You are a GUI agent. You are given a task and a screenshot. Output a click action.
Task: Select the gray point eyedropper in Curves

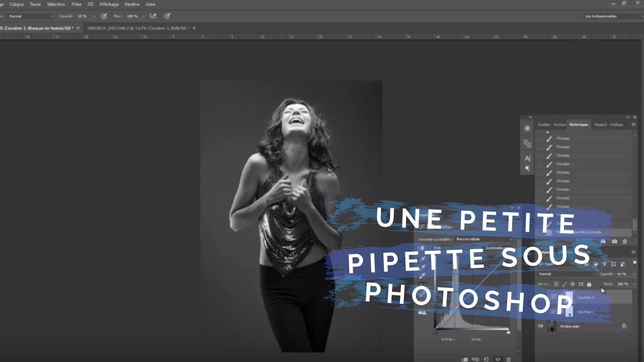click(x=422, y=267)
